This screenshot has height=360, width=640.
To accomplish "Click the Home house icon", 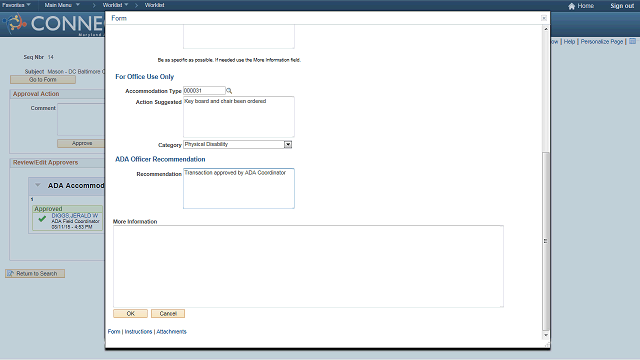I will pyautogui.click(x=571, y=6).
